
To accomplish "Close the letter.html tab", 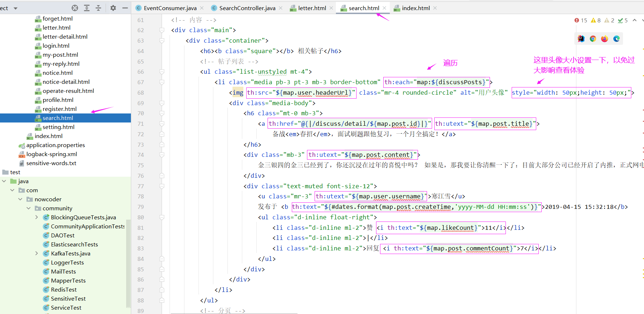I will tap(331, 8).
